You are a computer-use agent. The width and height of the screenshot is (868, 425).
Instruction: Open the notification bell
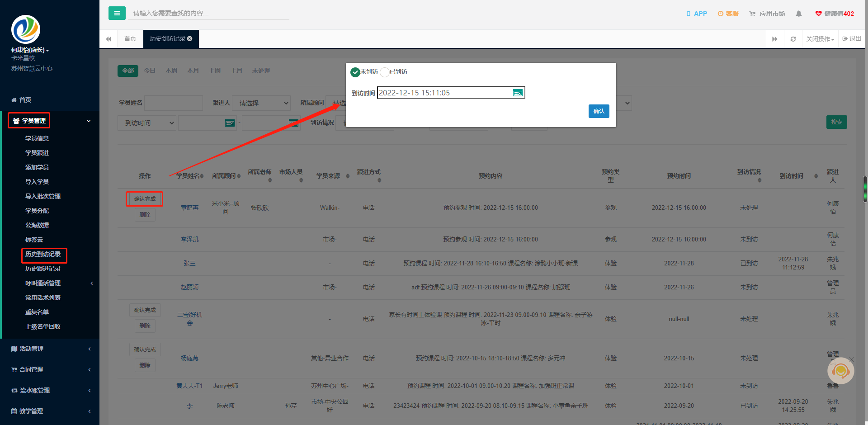pos(799,14)
